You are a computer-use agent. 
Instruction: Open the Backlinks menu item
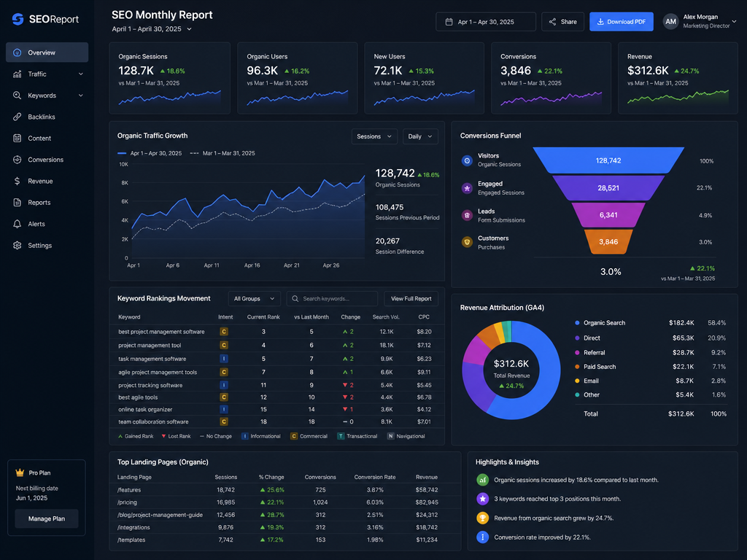47,117
